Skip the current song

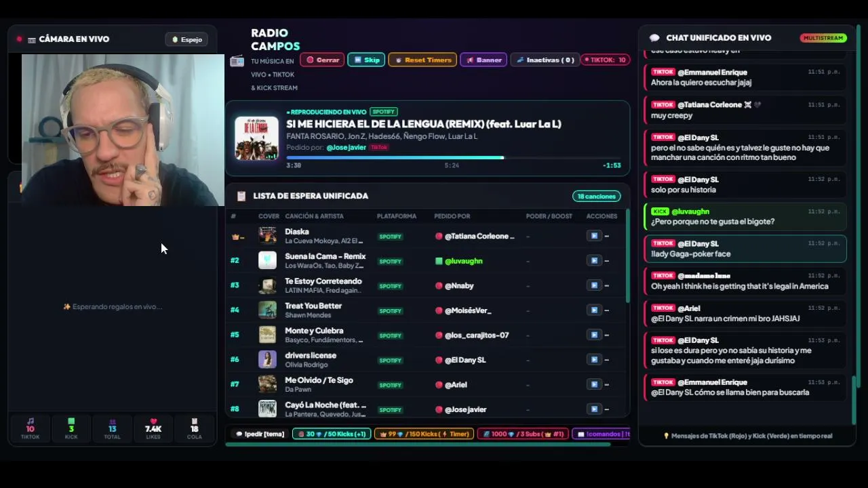(366, 60)
